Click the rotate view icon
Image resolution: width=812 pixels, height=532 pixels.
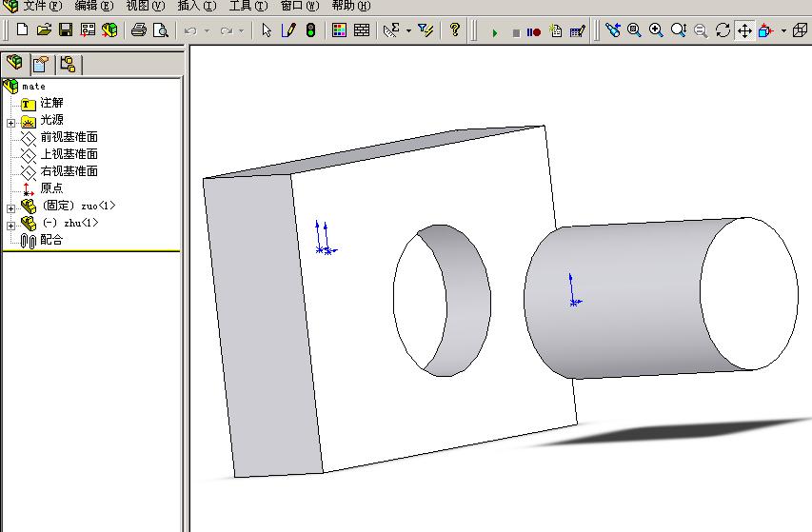point(723,30)
